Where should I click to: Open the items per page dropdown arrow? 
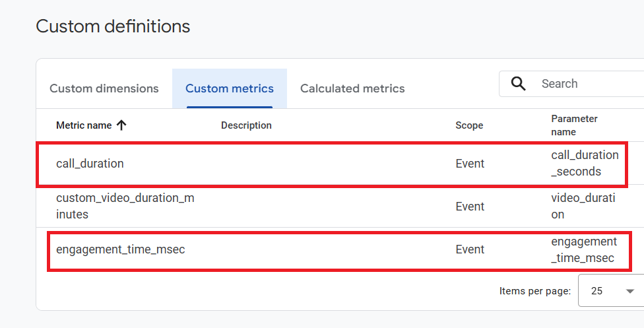(x=630, y=291)
